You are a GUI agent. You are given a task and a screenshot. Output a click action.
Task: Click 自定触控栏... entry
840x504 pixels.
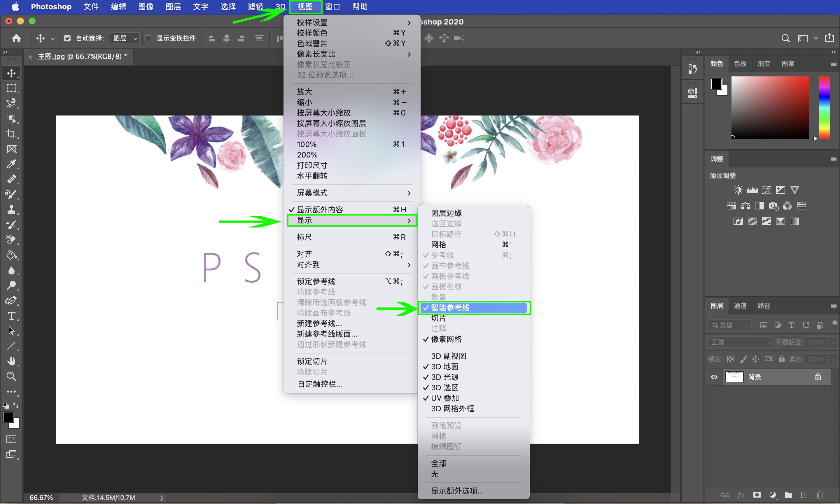point(352,384)
